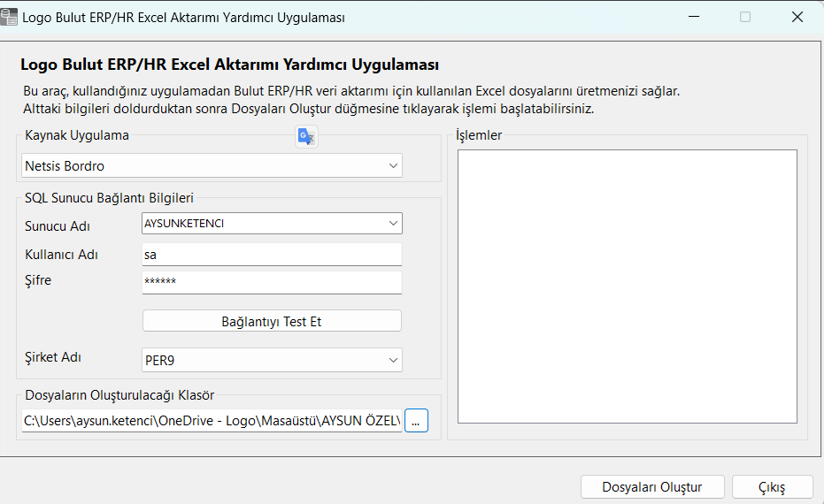Screen dimensions: 824x504
Task: Focus the Şifre password field
Action: click(x=272, y=282)
